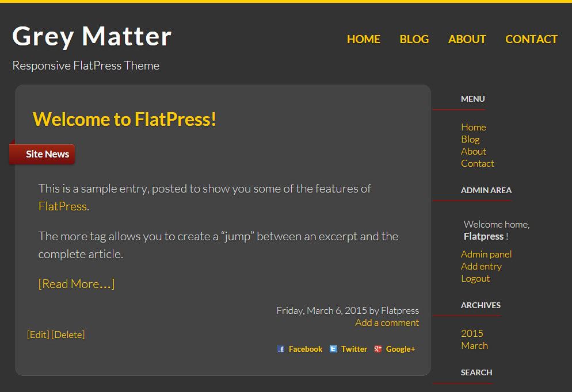The height and width of the screenshot is (392, 572).
Task: Click the Add a comment link
Action: (387, 323)
